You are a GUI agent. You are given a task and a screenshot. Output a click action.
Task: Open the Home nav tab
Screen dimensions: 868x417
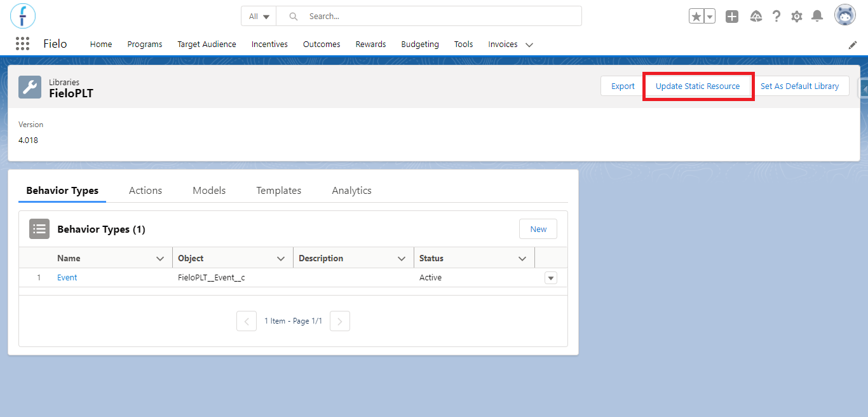coord(101,44)
